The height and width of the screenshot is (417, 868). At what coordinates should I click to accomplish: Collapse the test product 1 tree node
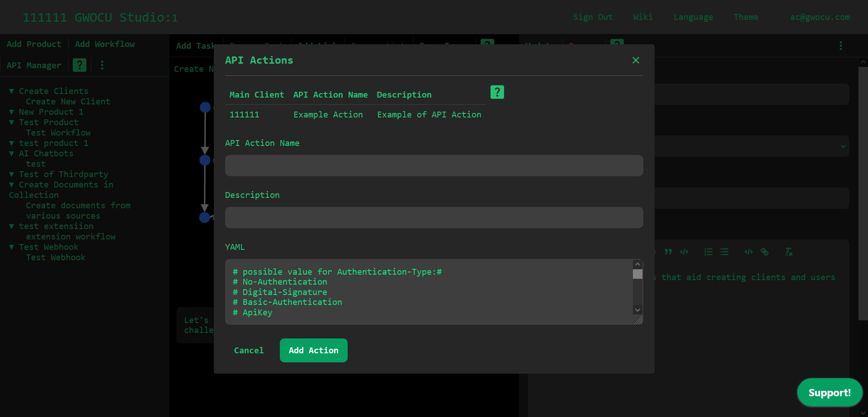pos(12,143)
